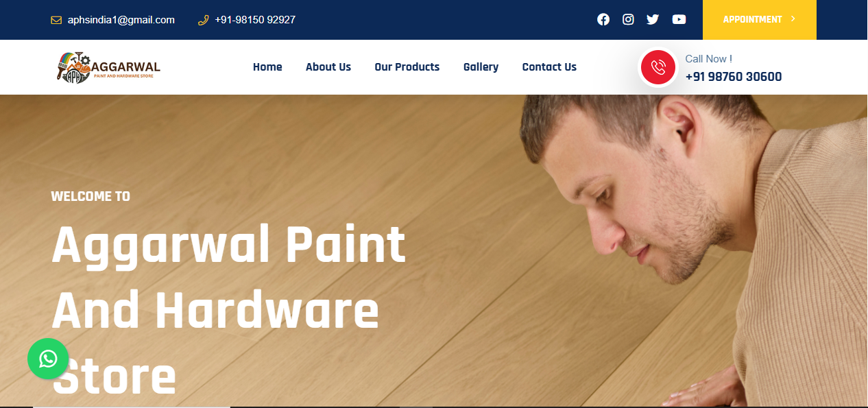
Task: Click the +91-98150 92927 phone link
Action: tap(255, 20)
